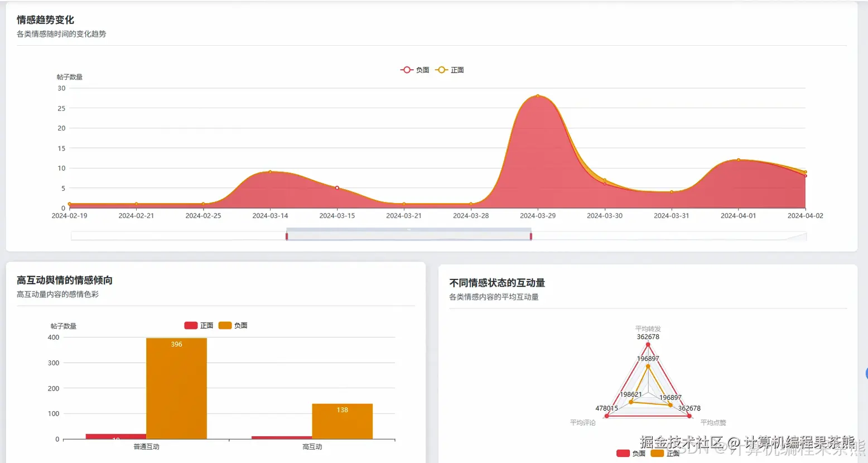Click the 普通互动 axis label
The height and width of the screenshot is (463, 868).
point(146,447)
